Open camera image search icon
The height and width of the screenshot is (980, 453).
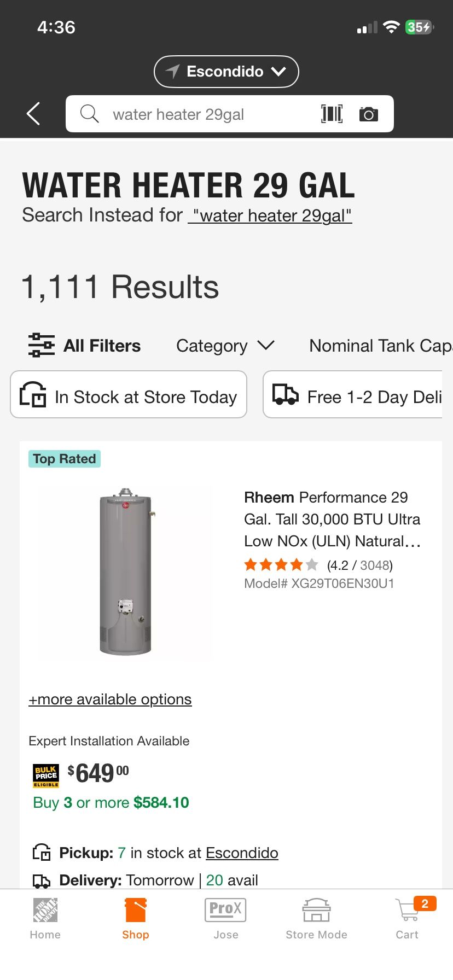coord(368,114)
